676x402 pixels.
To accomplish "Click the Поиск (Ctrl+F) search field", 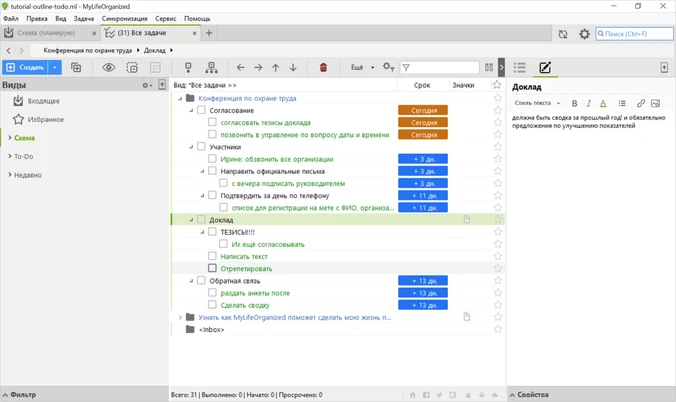I will [634, 34].
